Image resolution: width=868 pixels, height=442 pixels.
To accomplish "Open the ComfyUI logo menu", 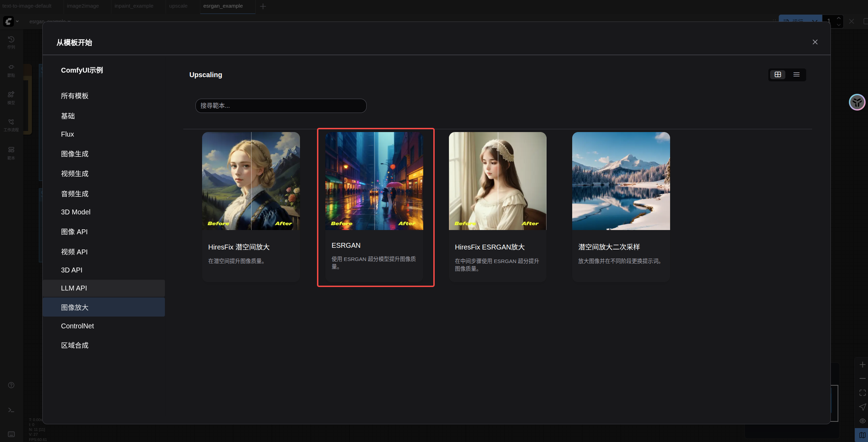I will tap(11, 22).
